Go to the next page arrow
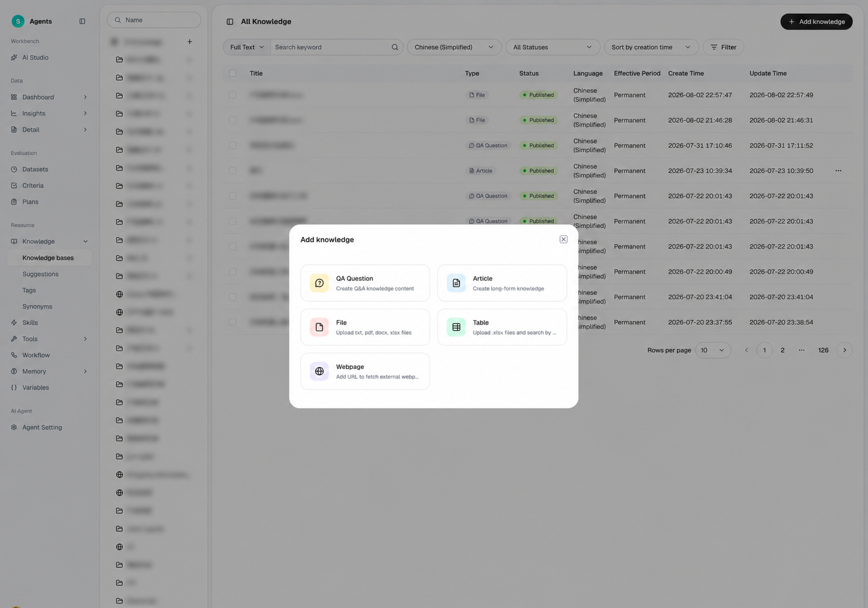868x608 pixels. [x=844, y=350]
